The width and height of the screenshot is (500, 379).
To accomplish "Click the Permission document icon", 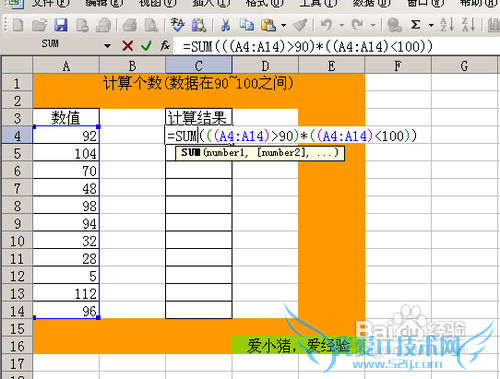I will point(82,25).
